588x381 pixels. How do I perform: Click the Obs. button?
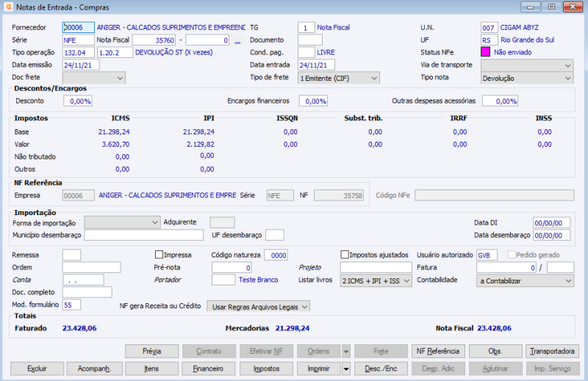495,352
